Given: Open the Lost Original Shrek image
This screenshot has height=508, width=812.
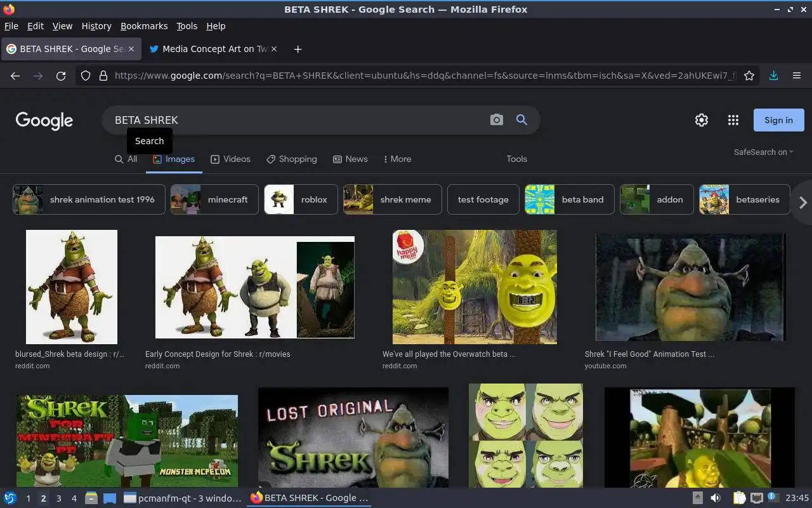Looking at the screenshot, I should coord(353,438).
